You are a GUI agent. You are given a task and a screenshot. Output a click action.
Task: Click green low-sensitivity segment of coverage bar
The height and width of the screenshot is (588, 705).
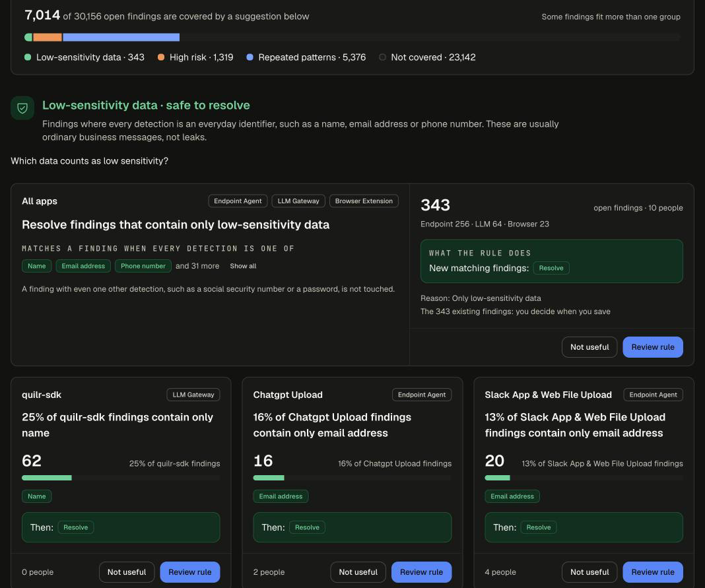[x=28, y=38]
